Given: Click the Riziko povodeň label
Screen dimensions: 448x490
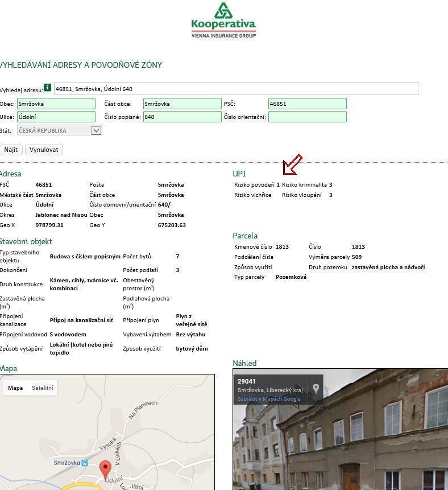Looking at the screenshot, I should tap(254, 185).
